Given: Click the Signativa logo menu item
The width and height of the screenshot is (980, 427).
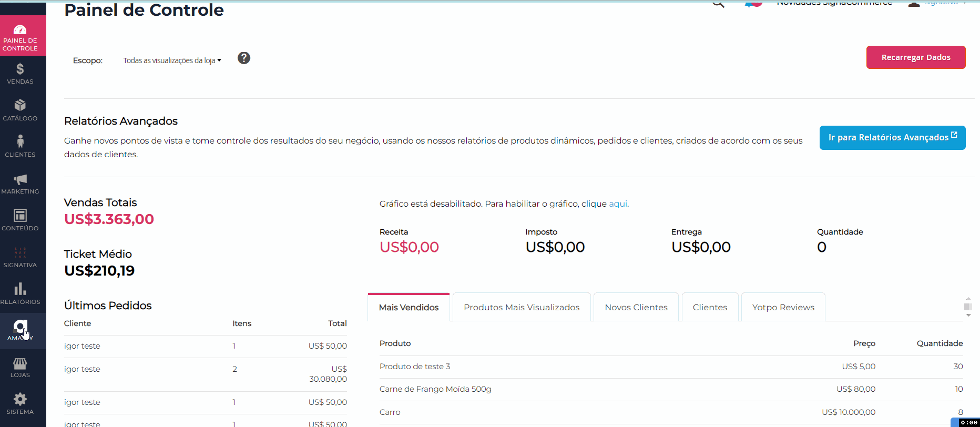Looking at the screenshot, I should 20,257.
